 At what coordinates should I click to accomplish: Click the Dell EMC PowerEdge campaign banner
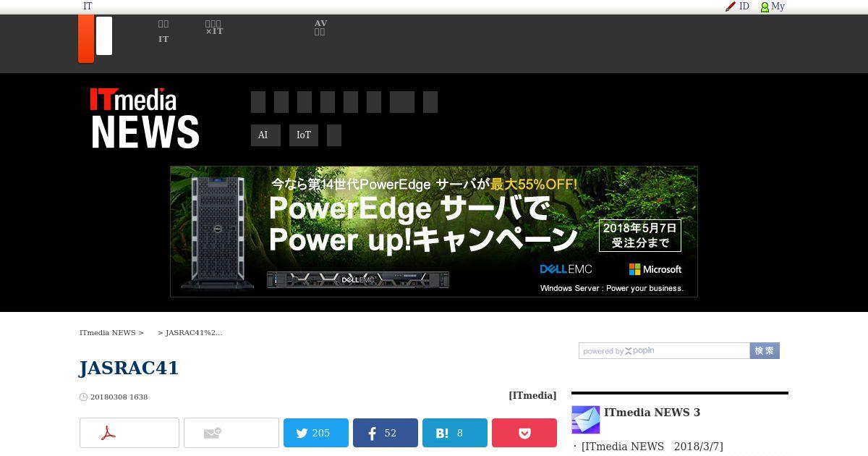pyautogui.click(x=434, y=232)
